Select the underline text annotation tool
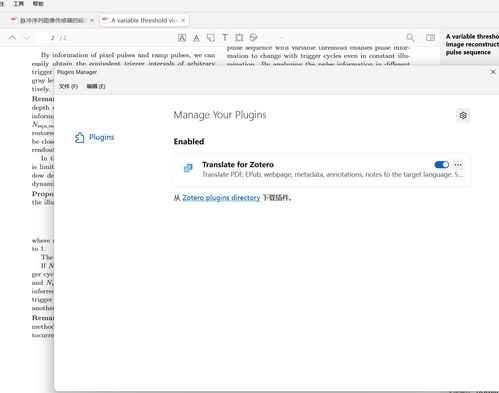499x393 pixels. (x=196, y=38)
